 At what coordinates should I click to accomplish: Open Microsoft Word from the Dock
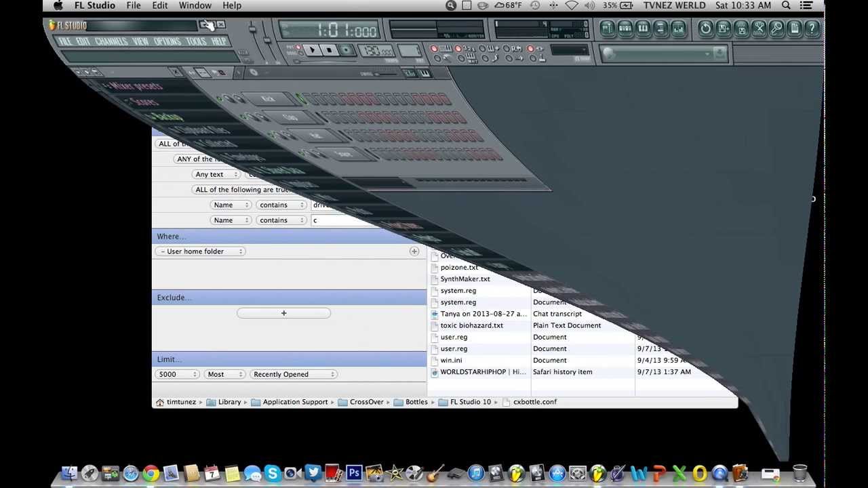(x=638, y=473)
